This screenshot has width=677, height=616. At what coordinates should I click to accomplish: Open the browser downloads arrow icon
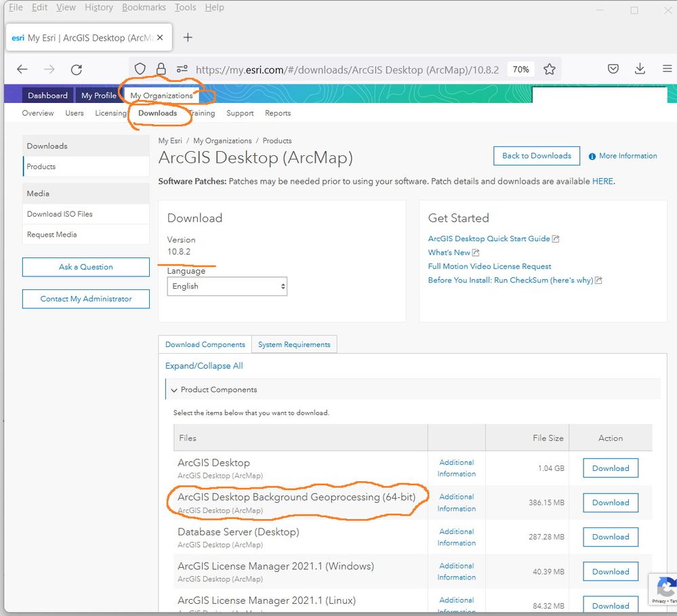click(x=640, y=68)
